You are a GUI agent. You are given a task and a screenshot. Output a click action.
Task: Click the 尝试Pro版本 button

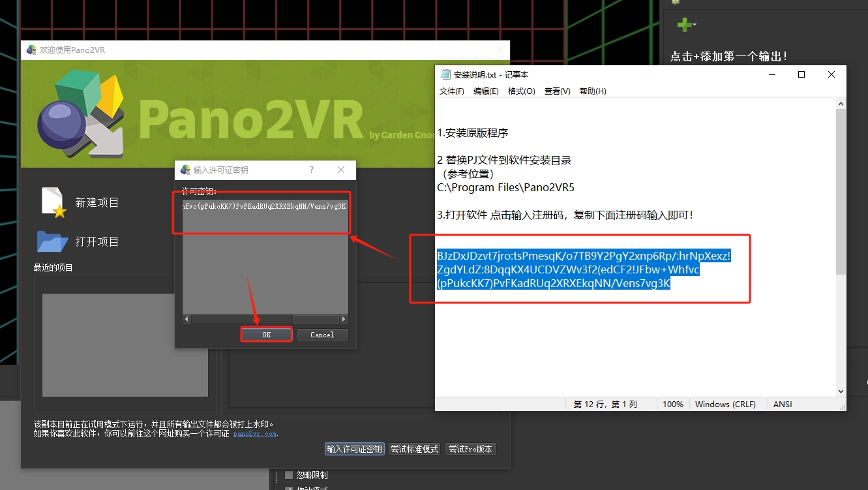pyautogui.click(x=470, y=449)
